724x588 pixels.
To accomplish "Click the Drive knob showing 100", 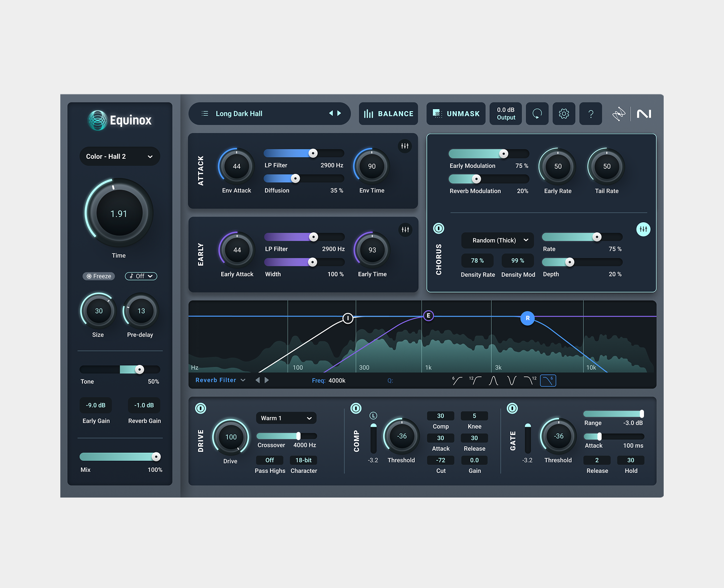I will (x=231, y=437).
